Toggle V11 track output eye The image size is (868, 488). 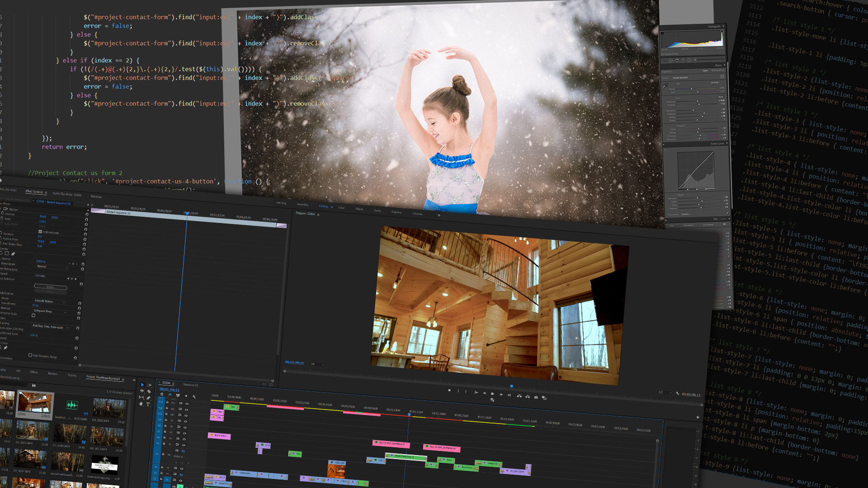point(186,410)
